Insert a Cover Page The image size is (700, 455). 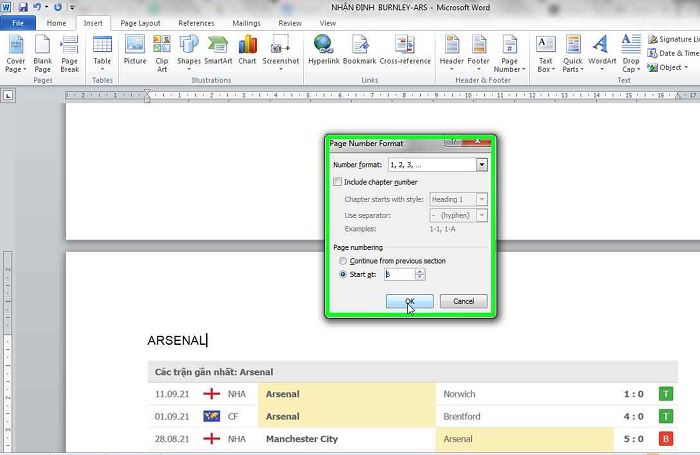click(16, 54)
